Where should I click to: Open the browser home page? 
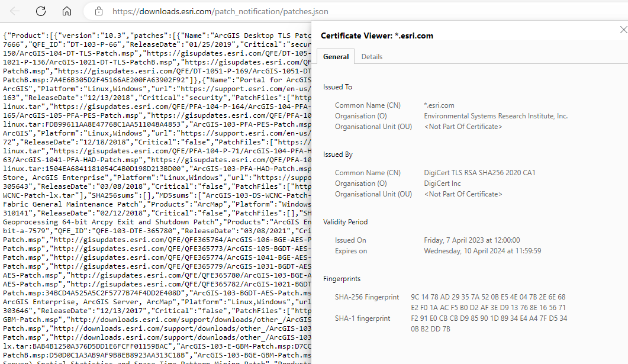pos(66,11)
